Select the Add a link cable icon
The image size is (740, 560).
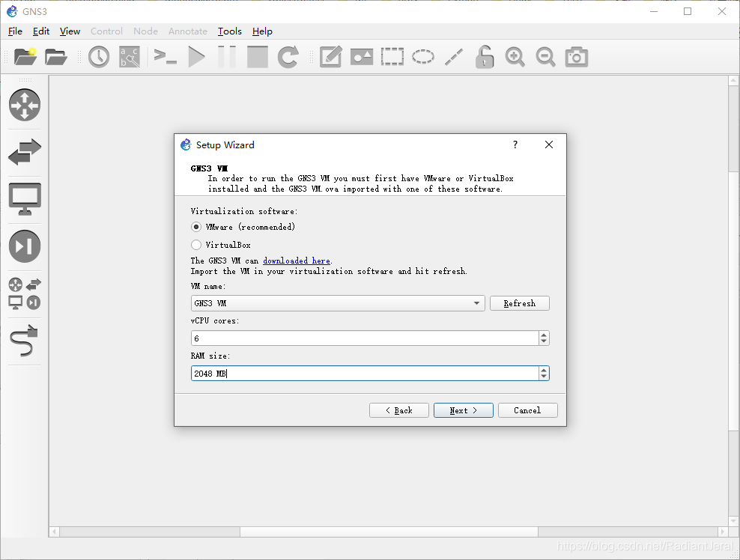(x=24, y=341)
